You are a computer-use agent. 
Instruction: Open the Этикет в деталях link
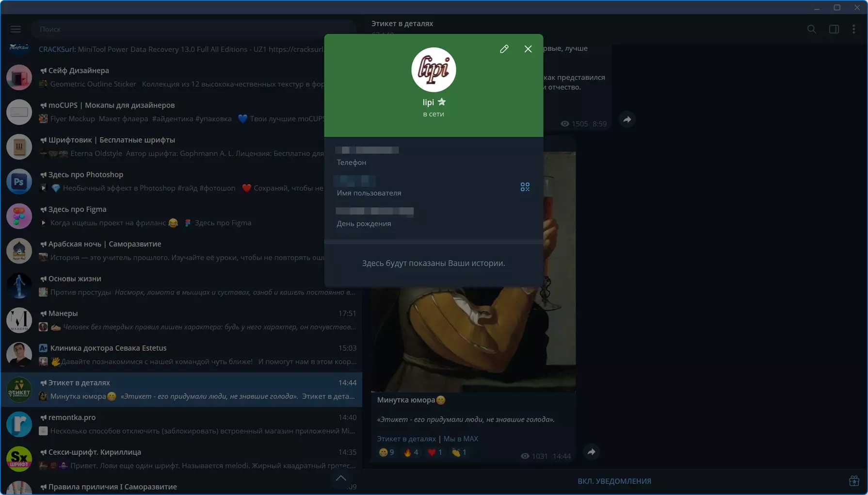point(406,439)
